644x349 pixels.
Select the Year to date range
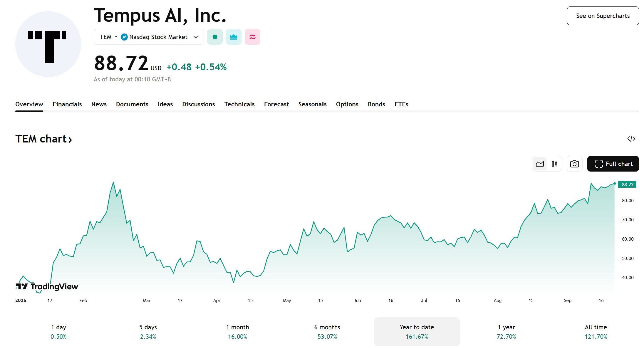(417, 332)
